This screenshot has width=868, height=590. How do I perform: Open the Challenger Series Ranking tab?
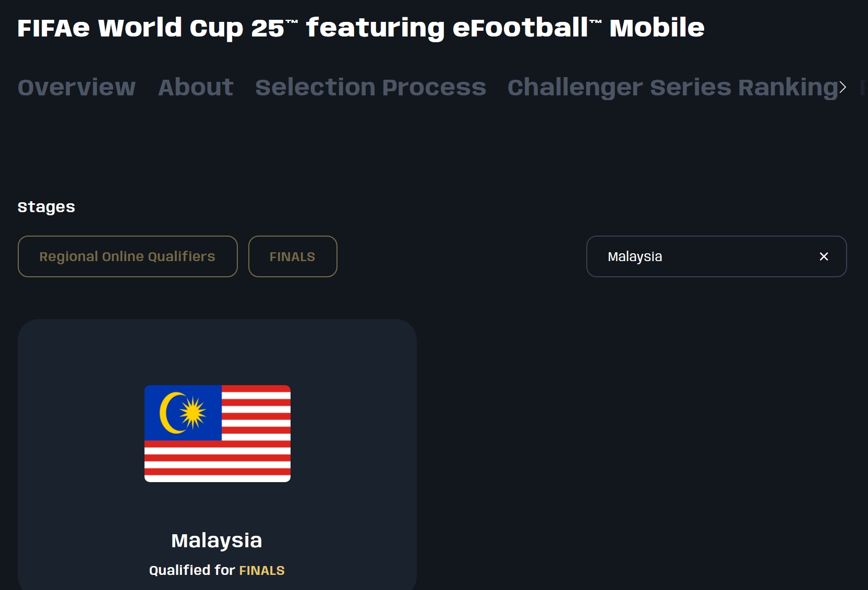(673, 87)
